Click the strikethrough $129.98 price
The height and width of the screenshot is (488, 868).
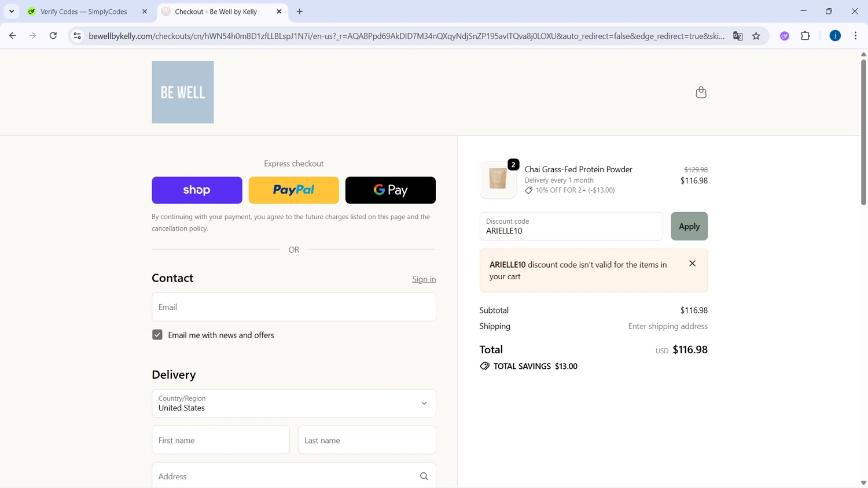tap(696, 169)
